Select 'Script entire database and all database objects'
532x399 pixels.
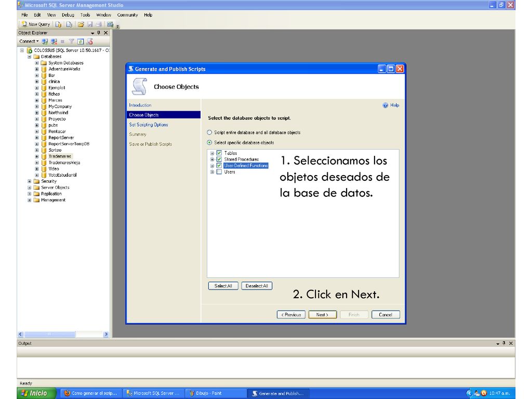[209, 132]
